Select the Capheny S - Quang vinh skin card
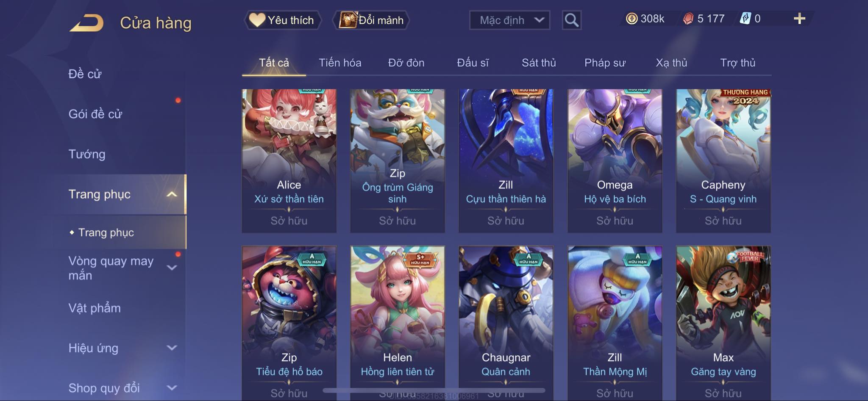This screenshot has height=401, width=868. (723, 160)
